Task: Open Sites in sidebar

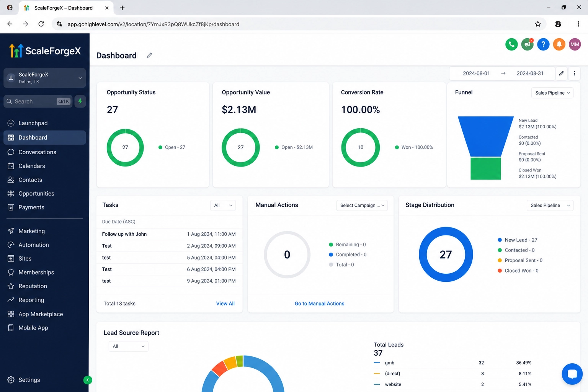Action: tap(44, 258)
